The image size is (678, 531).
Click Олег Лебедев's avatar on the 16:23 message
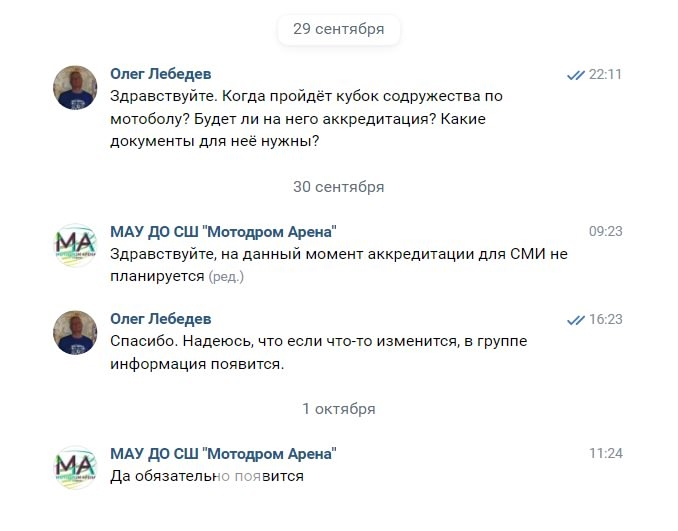pyautogui.click(x=75, y=332)
